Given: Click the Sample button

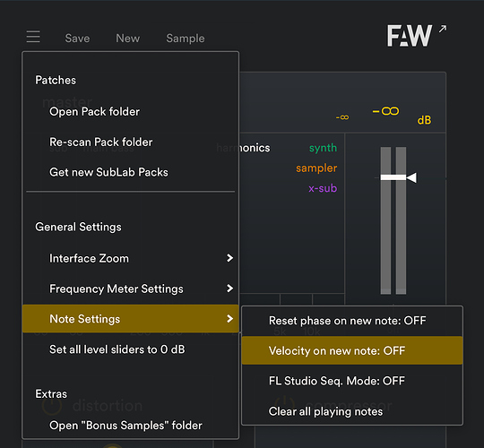Looking at the screenshot, I should pyautogui.click(x=186, y=39).
